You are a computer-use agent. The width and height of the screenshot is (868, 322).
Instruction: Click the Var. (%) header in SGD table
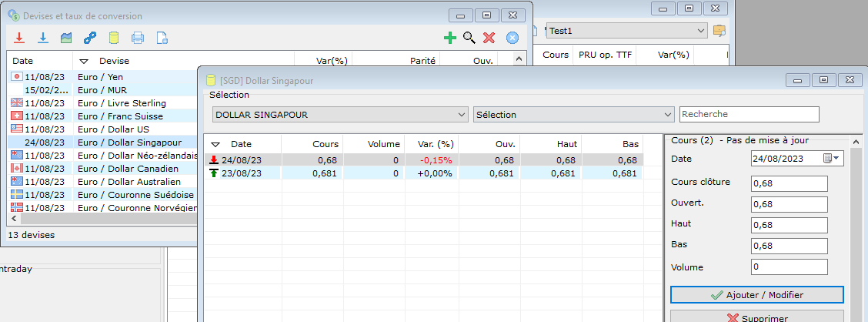point(436,144)
